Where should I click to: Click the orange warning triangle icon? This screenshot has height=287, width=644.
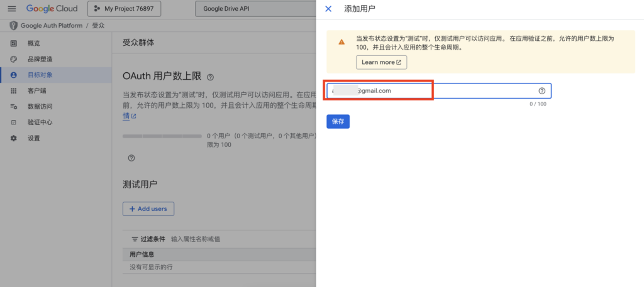(341, 42)
